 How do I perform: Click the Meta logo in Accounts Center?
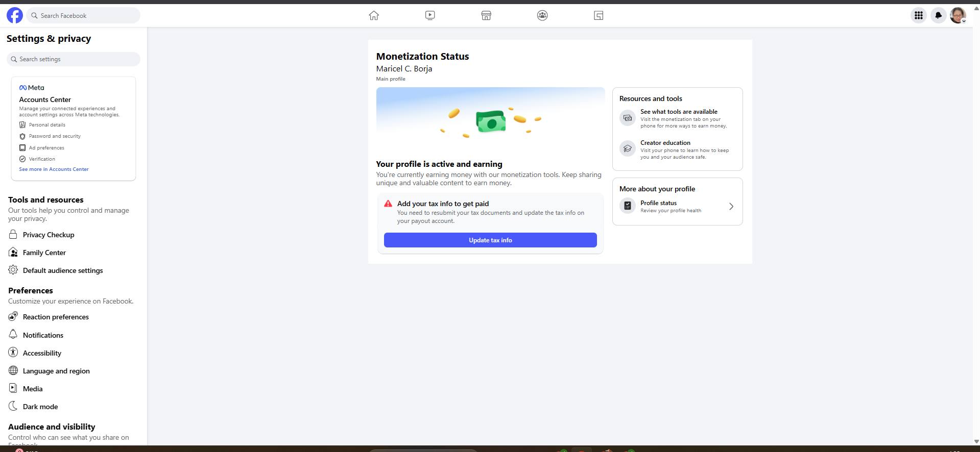coord(32,88)
